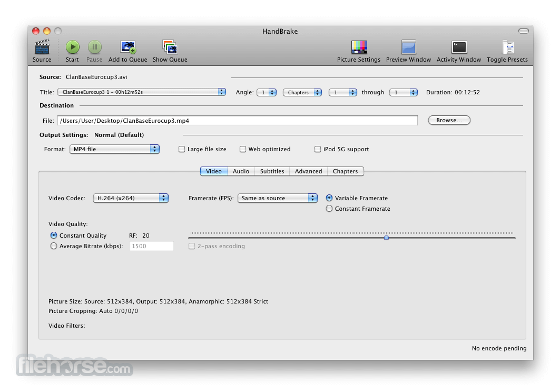The height and width of the screenshot is (392, 560).
Task: Open the end chapter dropdown after 'through'
Action: tap(403, 92)
